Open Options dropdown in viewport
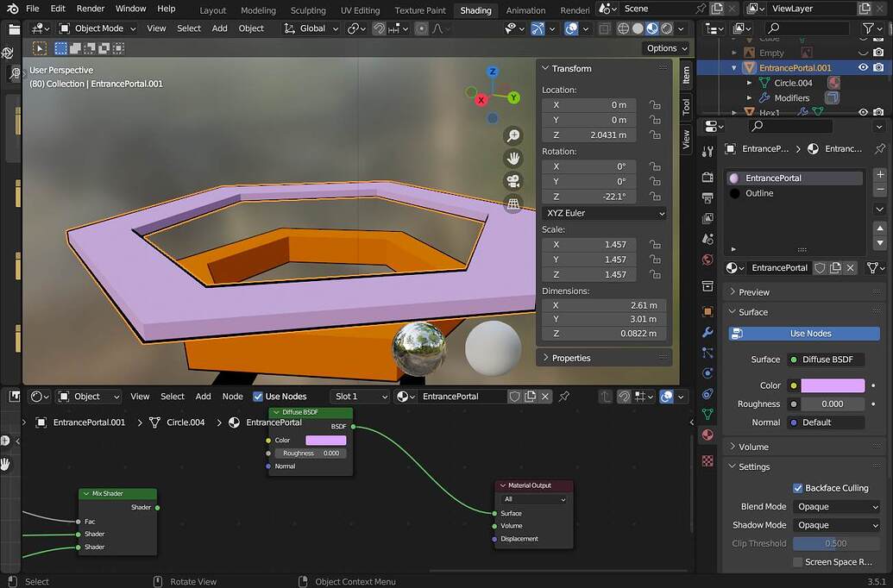893x588 pixels. click(667, 48)
